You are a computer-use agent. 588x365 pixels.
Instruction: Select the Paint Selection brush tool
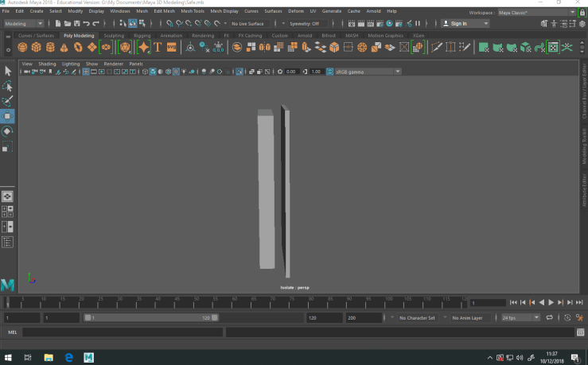tap(7, 101)
